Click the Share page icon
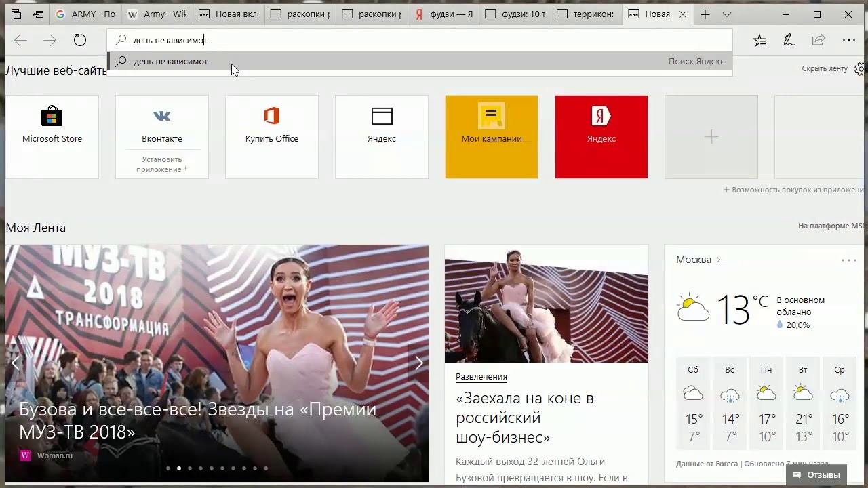The height and width of the screenshot is (488, 868). click(x=818, y=40)
